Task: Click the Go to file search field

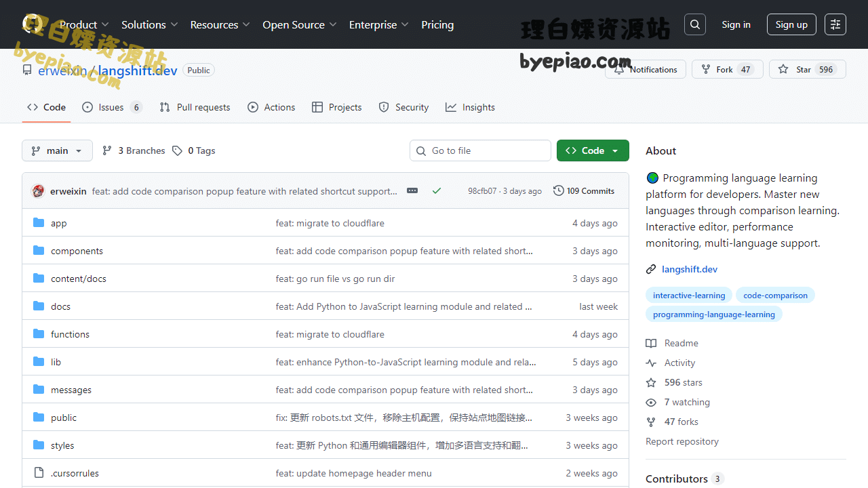Action: 480,150
